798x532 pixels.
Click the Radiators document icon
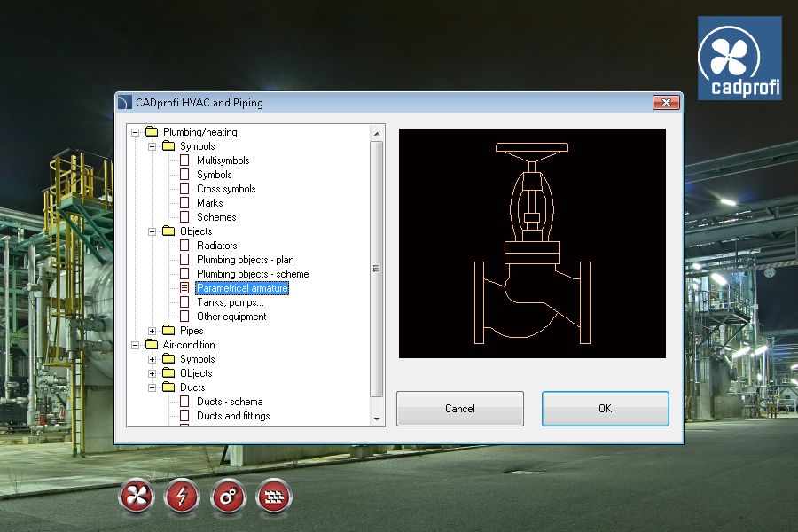coord(184,246)
